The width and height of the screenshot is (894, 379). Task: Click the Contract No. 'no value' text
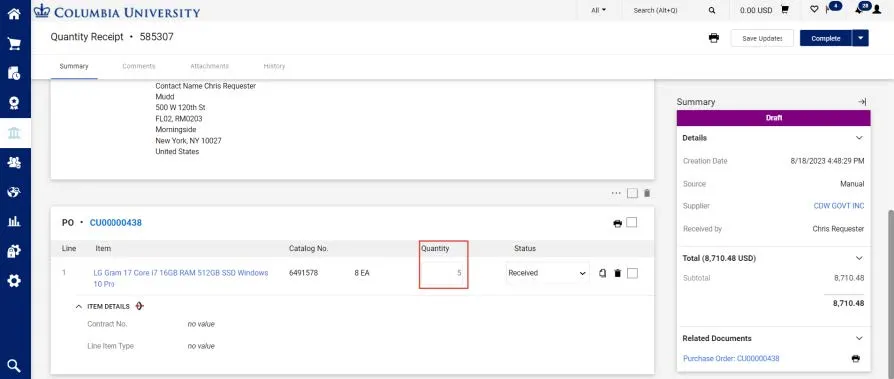pos(201,324)
